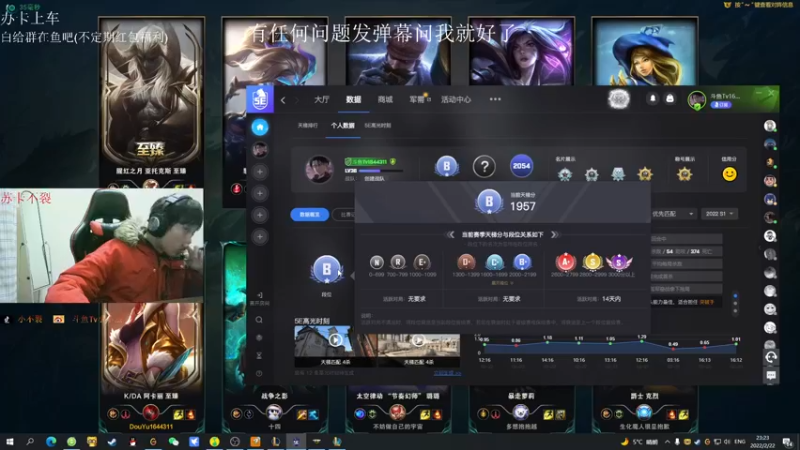Click the 5E platform logo icon
The width and height of the screenshot is (800, 450).
pyautogui.click(x=260, y=99)
